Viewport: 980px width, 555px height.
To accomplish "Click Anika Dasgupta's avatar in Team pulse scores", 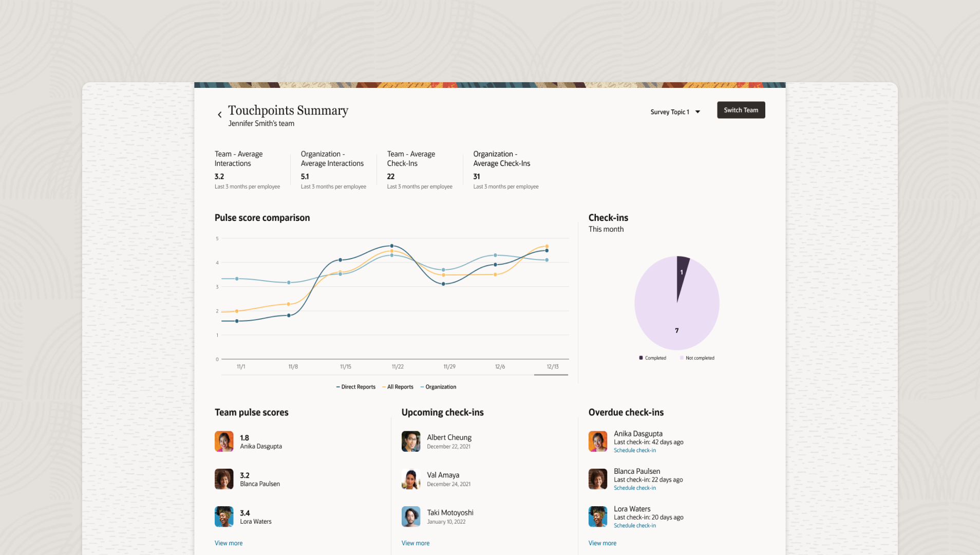I will click(224, 441).
